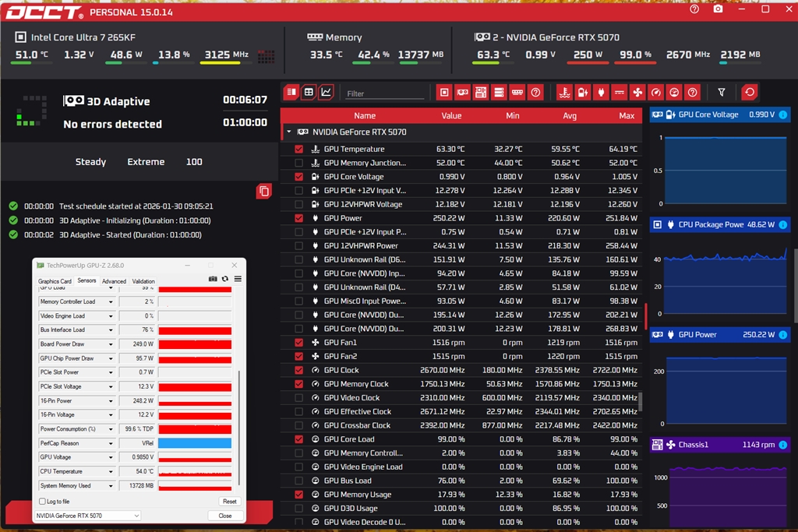
Task: Click the OCCT sensor table scrollbar
Action: pos(641,401)
